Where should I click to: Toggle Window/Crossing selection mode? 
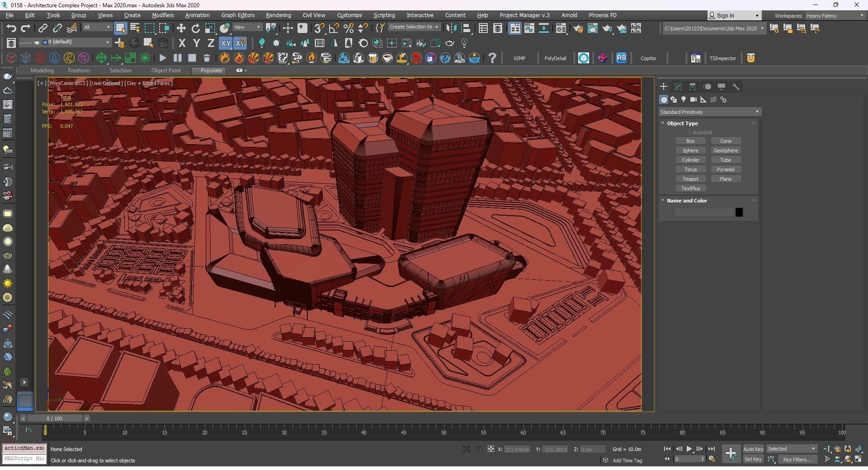click(x=164, y=28)
